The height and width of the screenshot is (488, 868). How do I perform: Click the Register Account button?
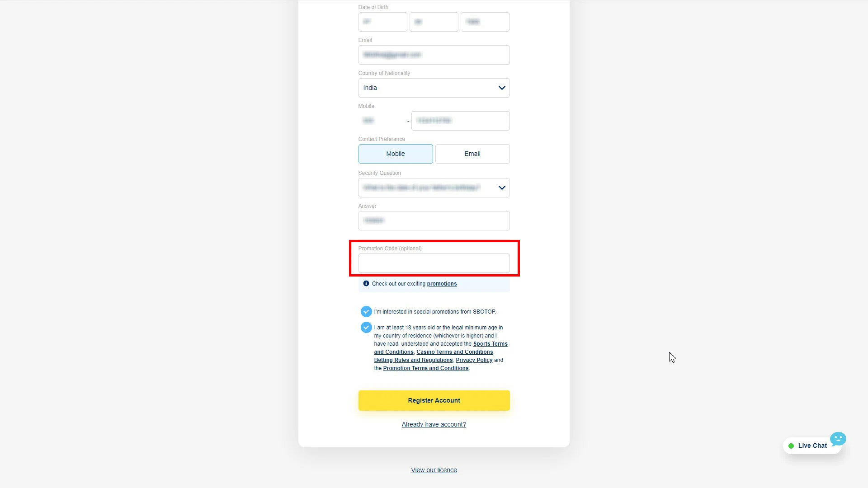point(434,400)
